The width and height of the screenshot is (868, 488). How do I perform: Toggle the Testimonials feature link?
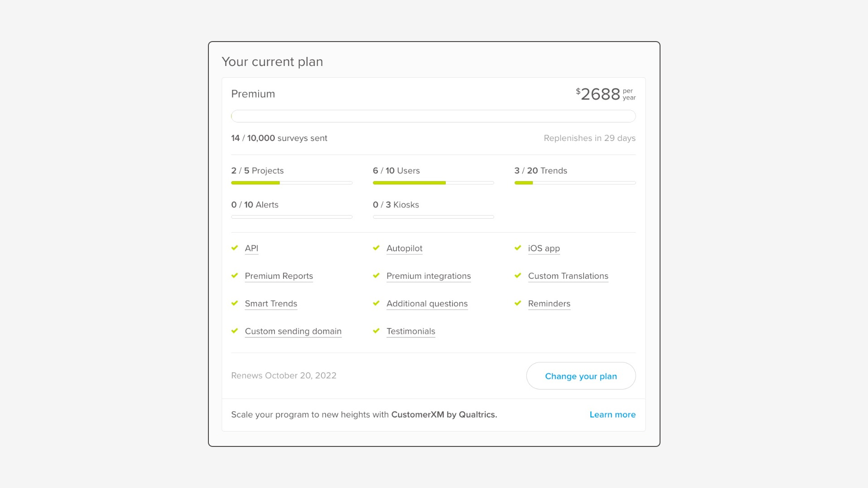coord(411,331)
